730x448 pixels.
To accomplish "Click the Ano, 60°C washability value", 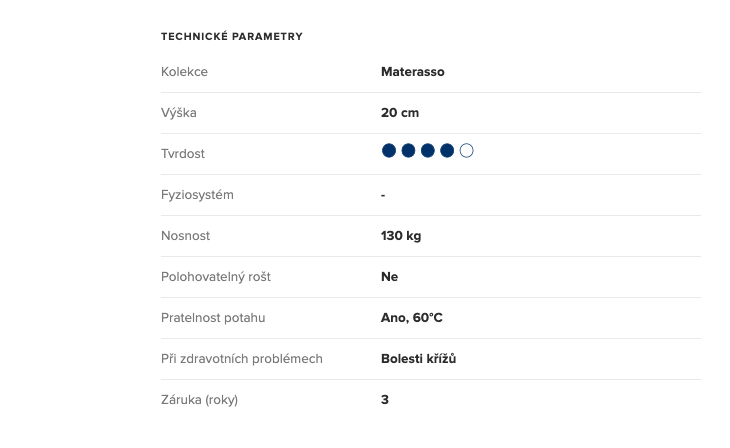I will point(412,318).
